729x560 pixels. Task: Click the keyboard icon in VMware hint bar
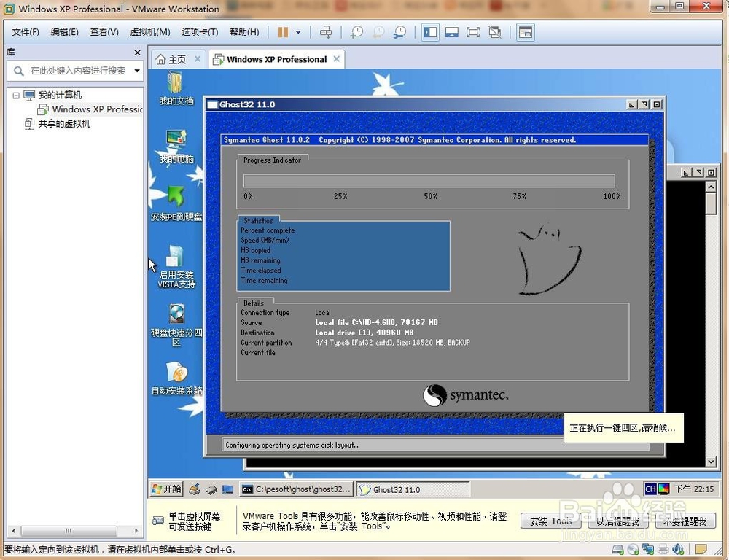pyautogui.click(x=158, y=520)
